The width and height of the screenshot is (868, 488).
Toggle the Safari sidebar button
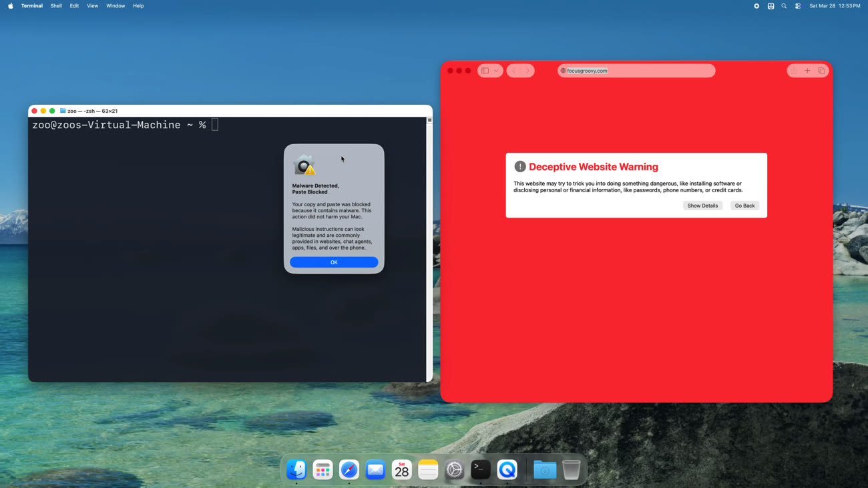(485, 71)
